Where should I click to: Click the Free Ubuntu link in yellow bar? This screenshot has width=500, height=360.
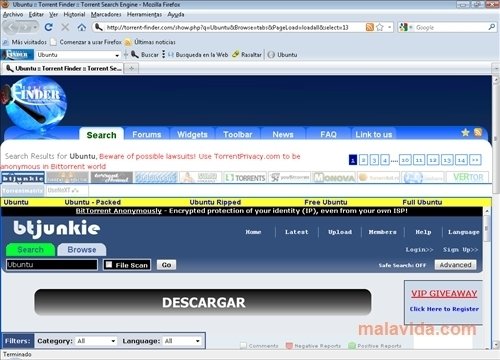coord(326,202)
